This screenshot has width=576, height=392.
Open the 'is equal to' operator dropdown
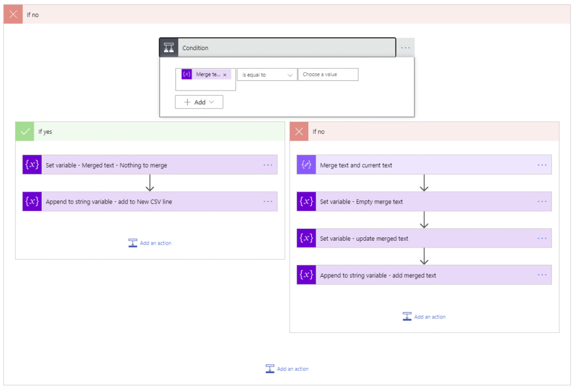tap(267, 75)
